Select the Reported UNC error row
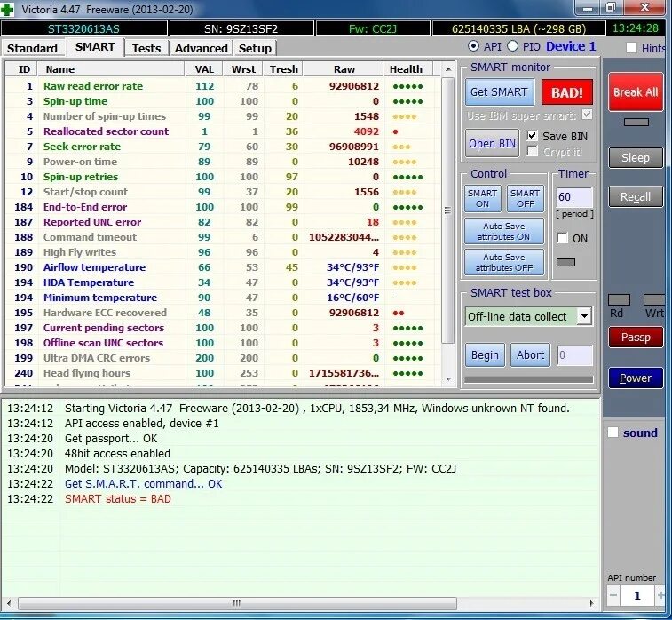This screenshot has width=672, height=620. coord(223,222)
